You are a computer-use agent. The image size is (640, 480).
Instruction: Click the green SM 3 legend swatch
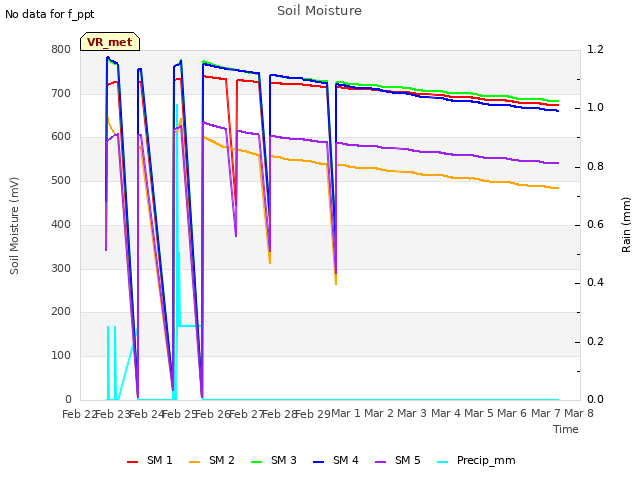point(257,462)
